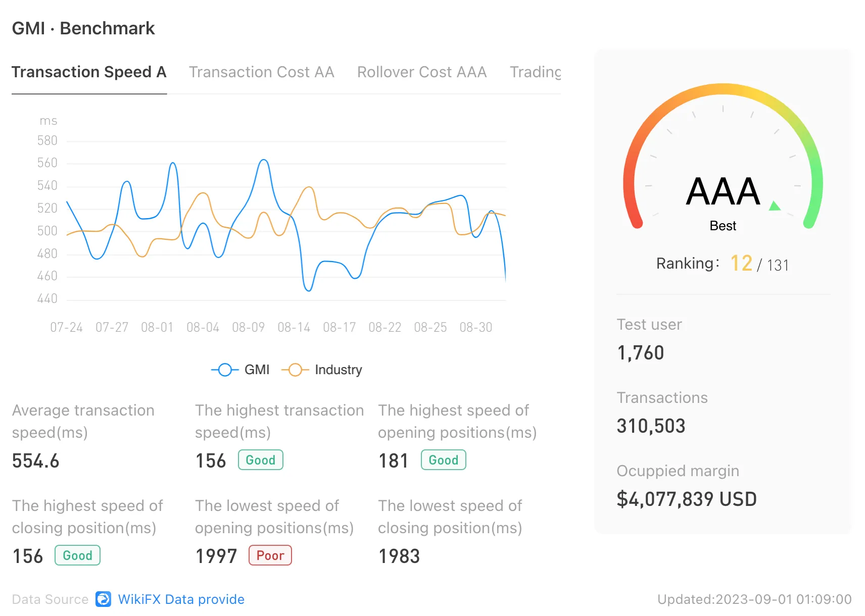The height and width of the screenshot is (616, 865).
Task: Select the Transaction Speed A tab
Action: (89, 72)
